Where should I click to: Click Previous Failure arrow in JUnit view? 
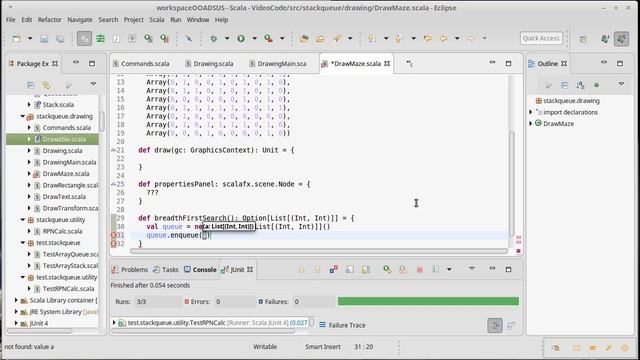tap(318, 269)
